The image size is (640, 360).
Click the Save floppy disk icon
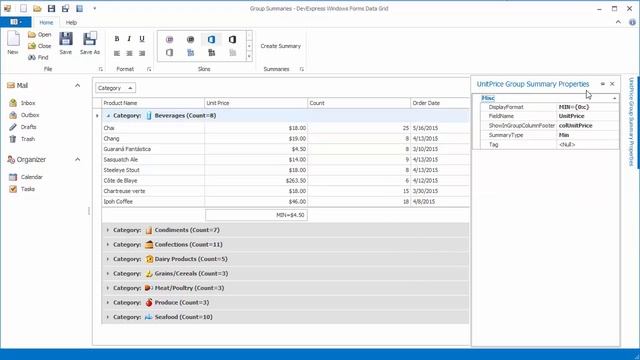point(66,39)
